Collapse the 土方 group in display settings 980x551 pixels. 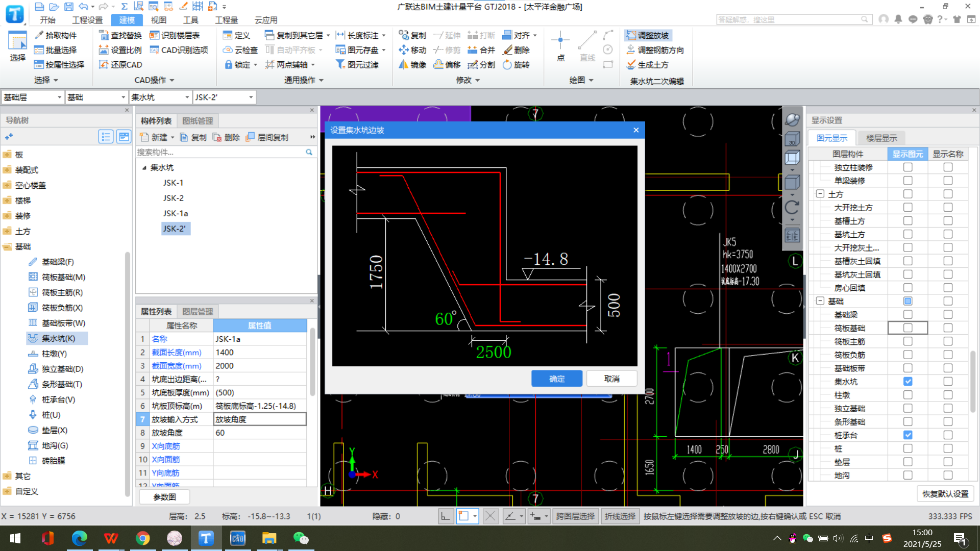tap(820, 194)
